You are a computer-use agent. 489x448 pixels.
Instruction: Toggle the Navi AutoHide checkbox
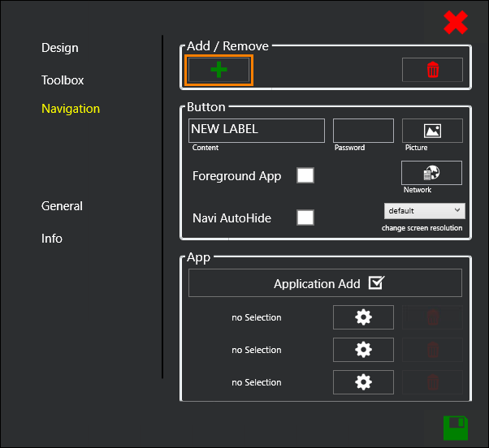305,218
